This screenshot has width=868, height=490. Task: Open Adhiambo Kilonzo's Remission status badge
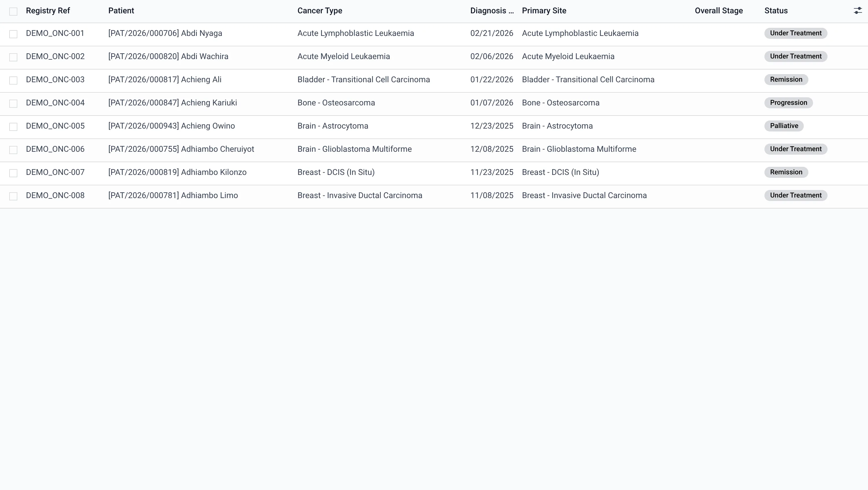(786, 172)
